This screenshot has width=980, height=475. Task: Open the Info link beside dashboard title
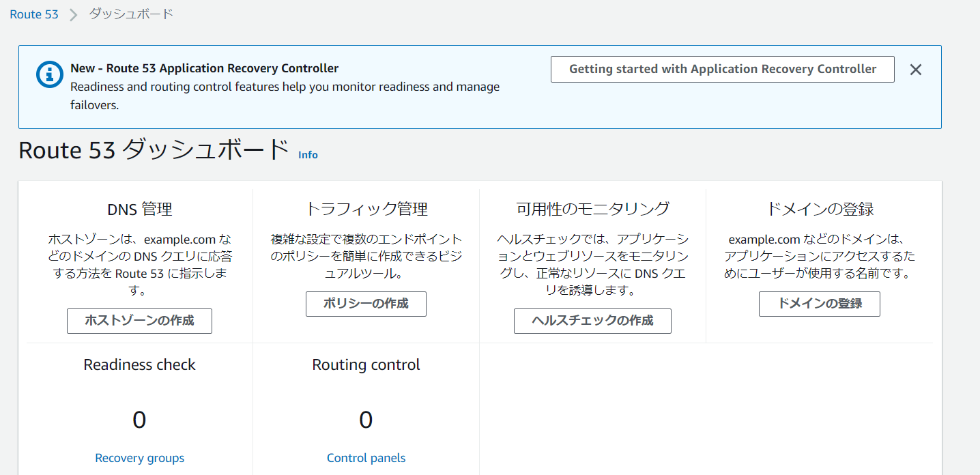(308, 155)
